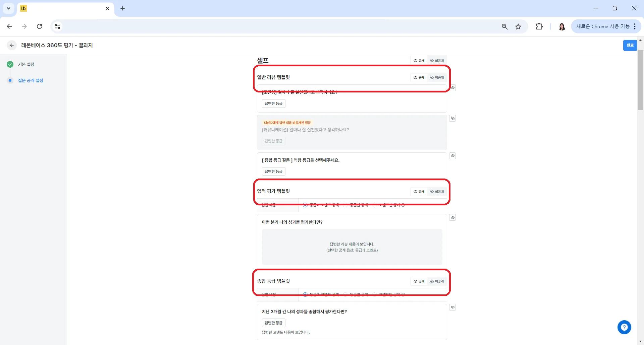Close the current browser tab
The width and height of the screenshot is (644, 345).
click(107, 8)
